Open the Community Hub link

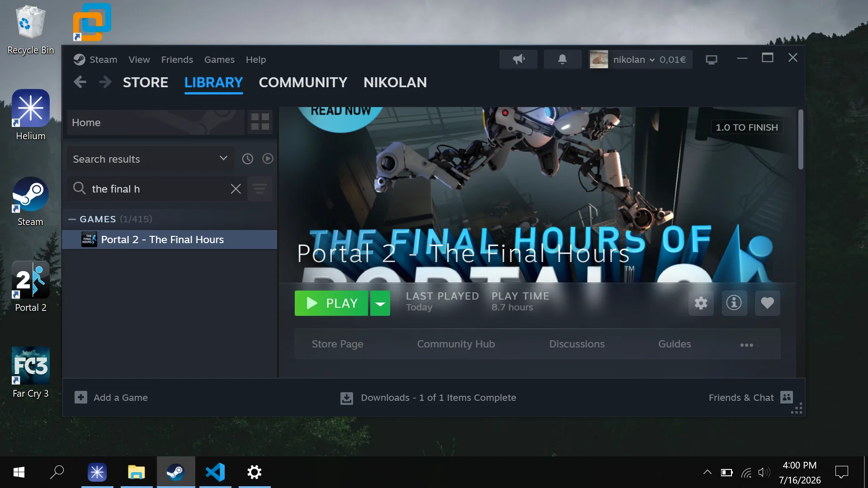click(456, 344)
